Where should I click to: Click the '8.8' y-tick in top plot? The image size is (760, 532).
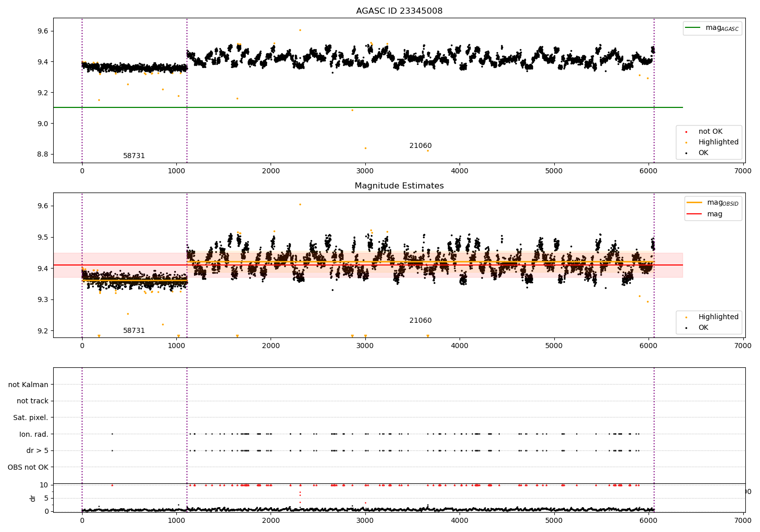click(x=43, y=155)
